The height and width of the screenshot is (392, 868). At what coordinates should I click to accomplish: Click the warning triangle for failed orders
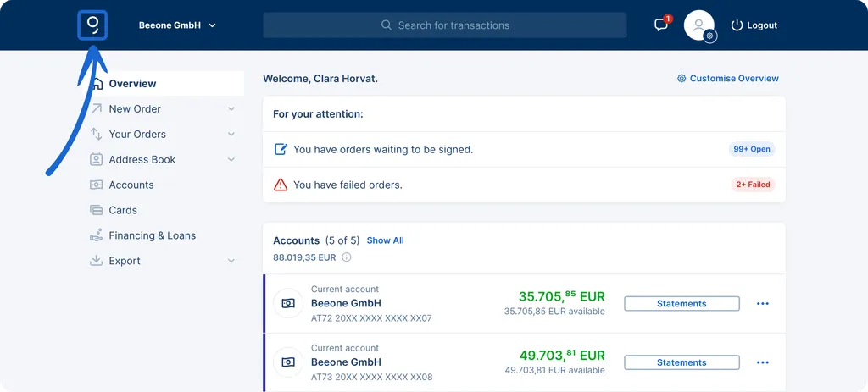pyautogui.click(x=281, y=185)
